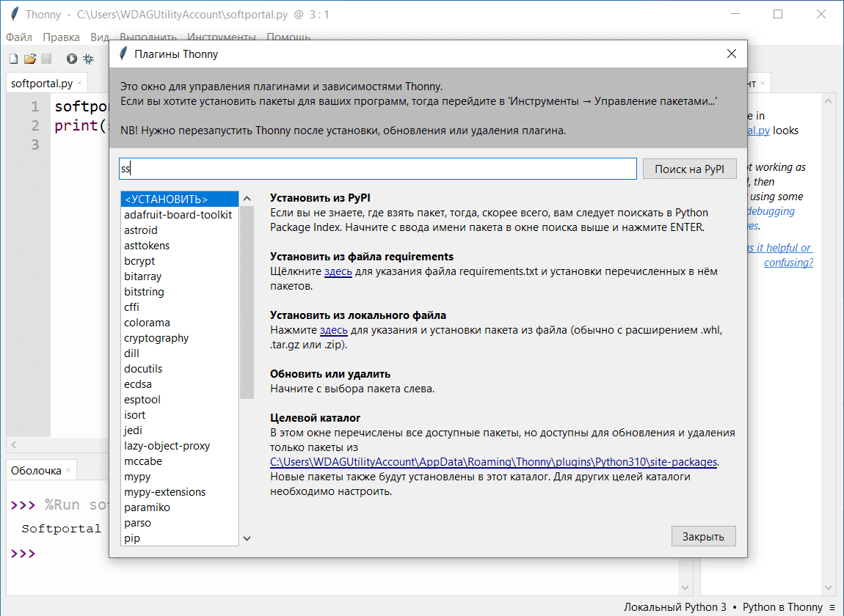
Task: Open the Правка menu
Action: click(x=62, y=37)
